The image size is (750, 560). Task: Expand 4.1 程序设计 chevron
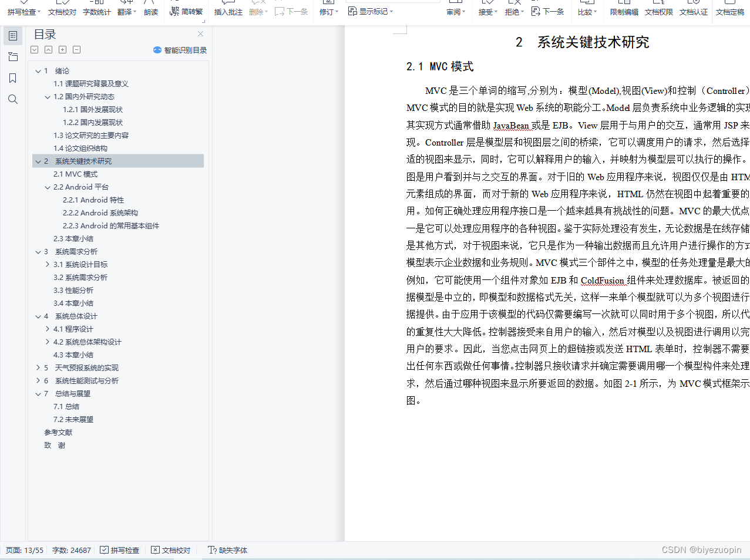(48, 329)
